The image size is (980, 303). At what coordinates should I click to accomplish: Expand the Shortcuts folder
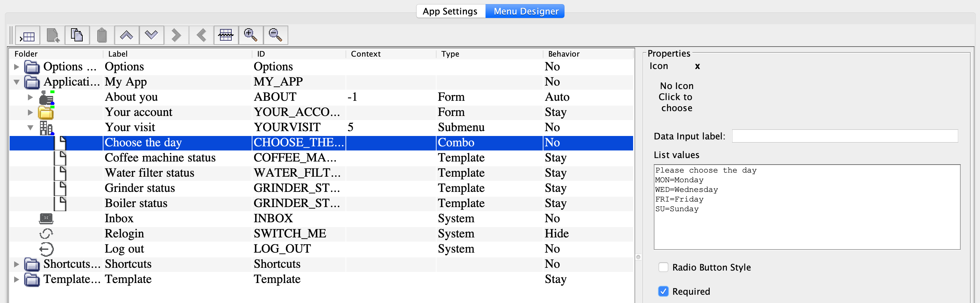[x=16, y=264]
